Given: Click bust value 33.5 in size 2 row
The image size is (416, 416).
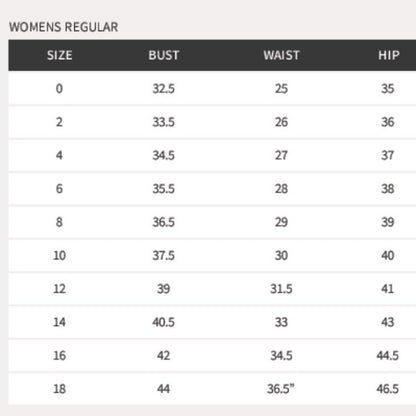Looking at the screenshot, I should point(164,122).
